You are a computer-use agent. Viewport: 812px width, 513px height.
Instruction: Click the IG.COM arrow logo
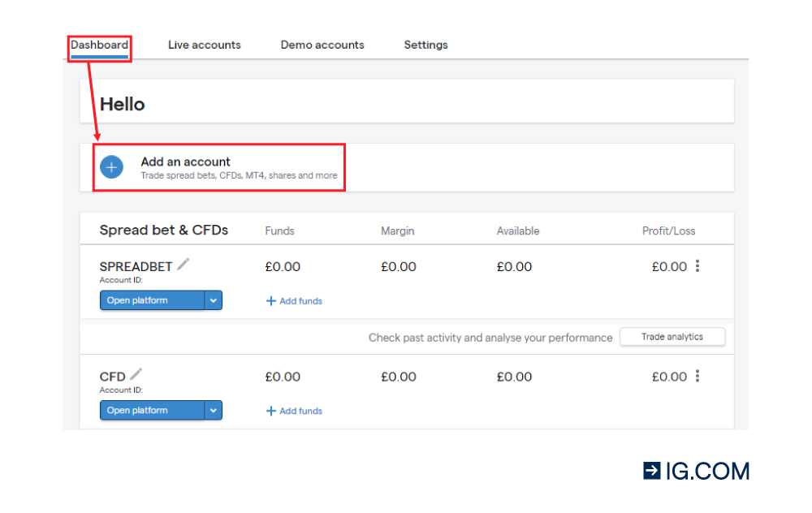(x=651, y=470)
